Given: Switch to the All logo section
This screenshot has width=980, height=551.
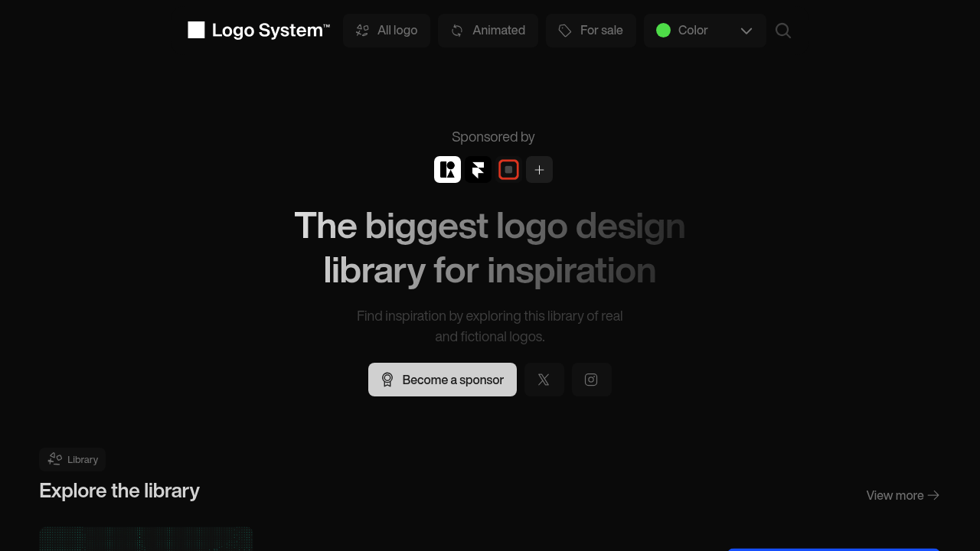Looking at the screenshot, I should coord(387,31).
